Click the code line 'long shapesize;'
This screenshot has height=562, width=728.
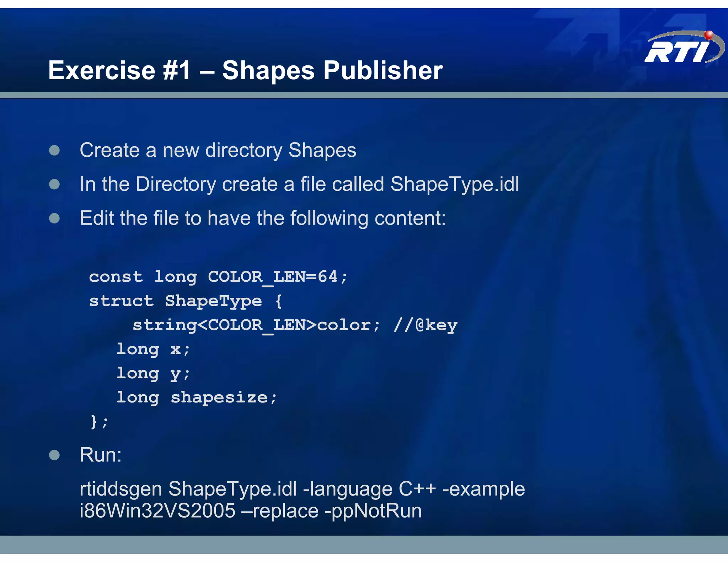point(197,398)
